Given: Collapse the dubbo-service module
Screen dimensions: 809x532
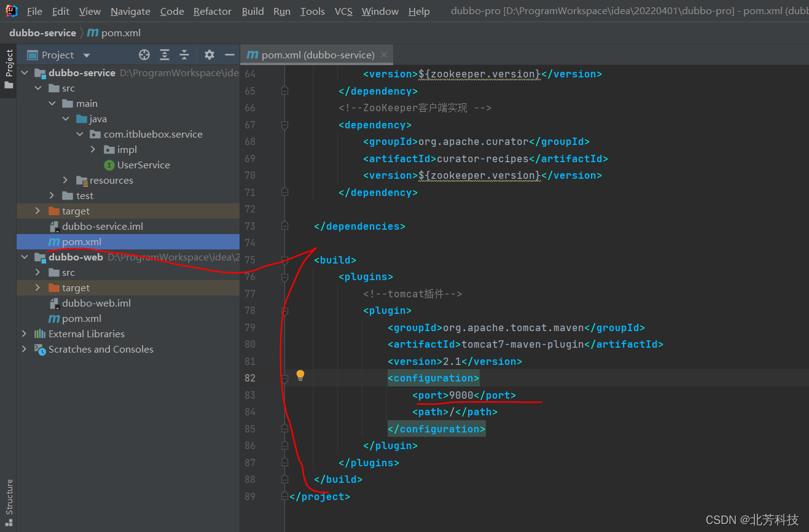Looking at the screenshot, I should tap(25, 72).
